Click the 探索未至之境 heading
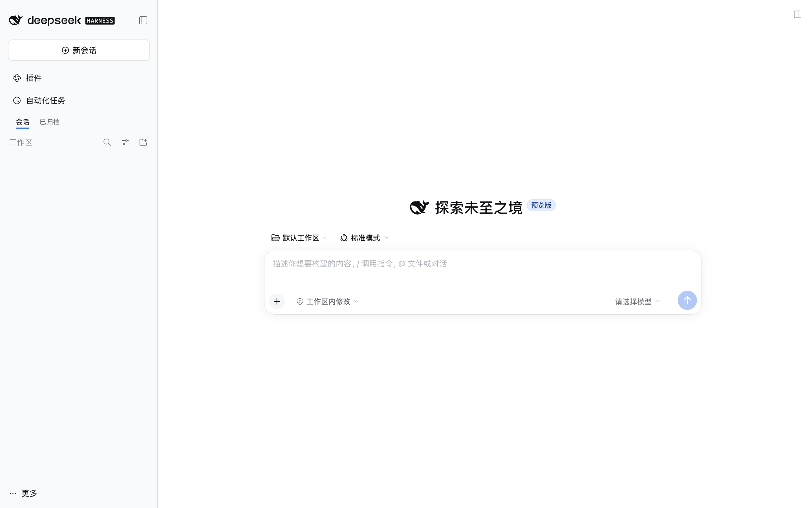The height and width of the screenshot is (508, 812). coord(478,208)
